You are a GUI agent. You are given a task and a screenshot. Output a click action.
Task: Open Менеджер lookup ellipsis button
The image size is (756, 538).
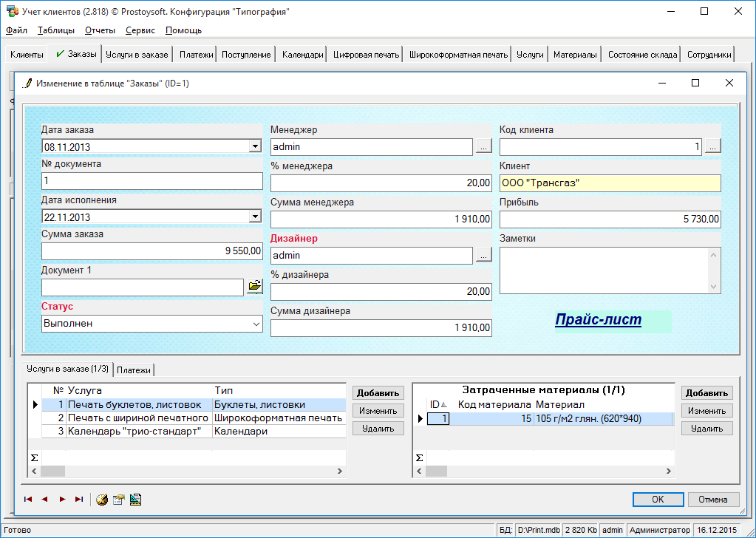pyautogui.click(x=483, y=146)
